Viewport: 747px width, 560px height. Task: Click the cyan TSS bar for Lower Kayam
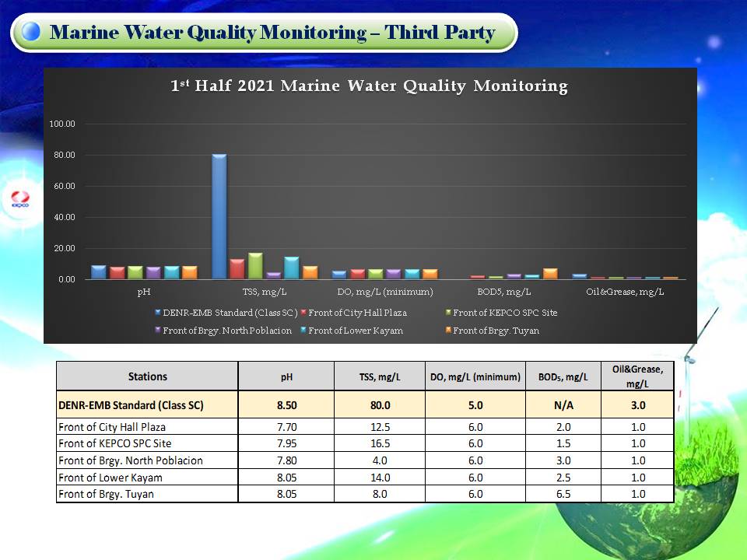pos(292,268)
